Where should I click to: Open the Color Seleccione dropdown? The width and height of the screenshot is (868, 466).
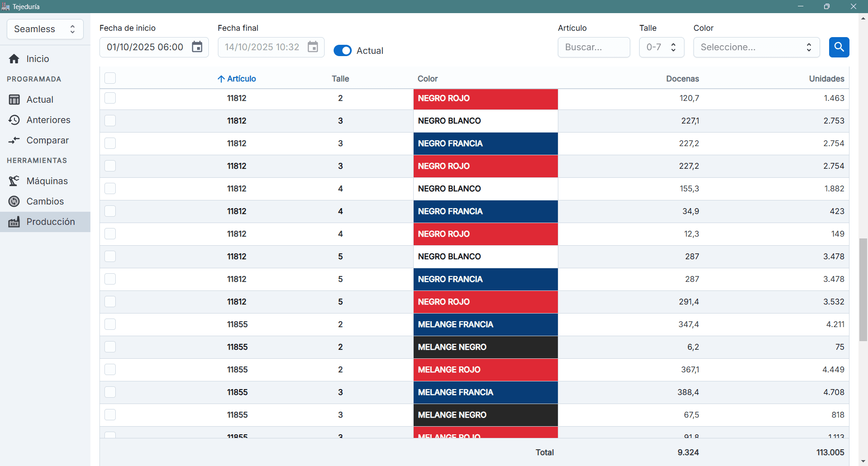coord(756,47)
